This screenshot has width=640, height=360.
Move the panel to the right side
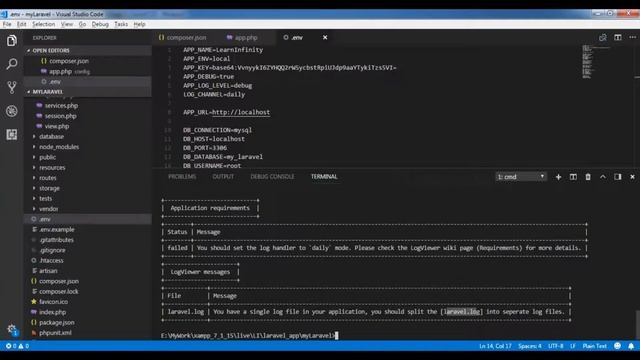(618, 177)
